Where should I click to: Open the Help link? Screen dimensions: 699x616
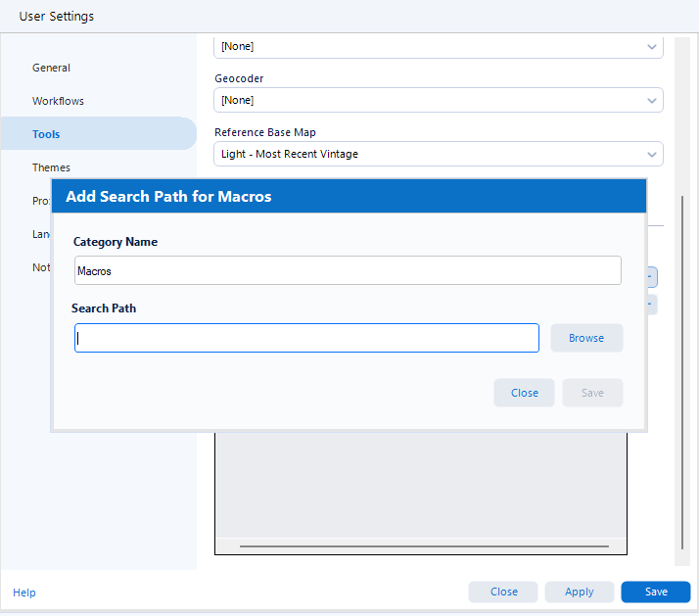click(24, 592)
